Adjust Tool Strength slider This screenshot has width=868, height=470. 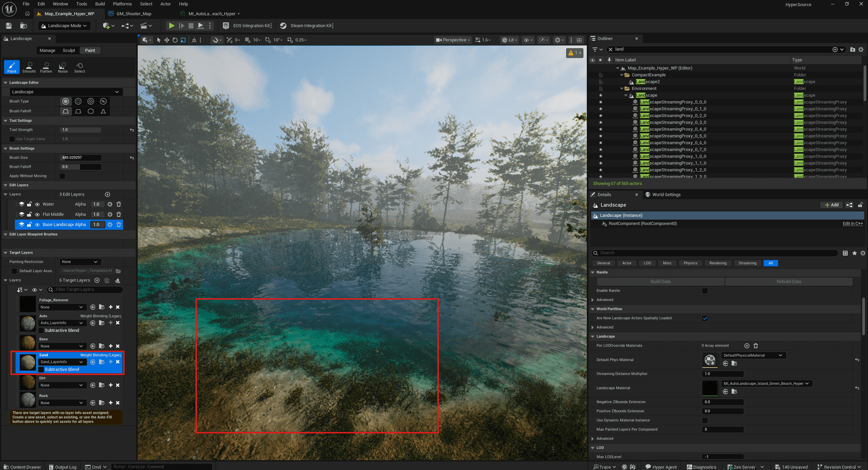pyautogui.click(x=81, y=130)
